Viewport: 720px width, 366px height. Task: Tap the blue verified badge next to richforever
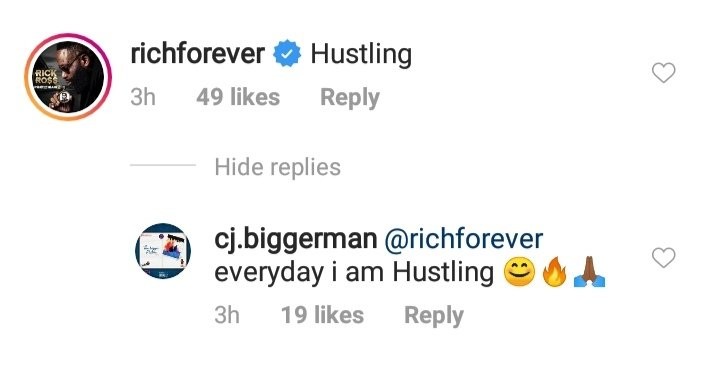click(287, 54)
